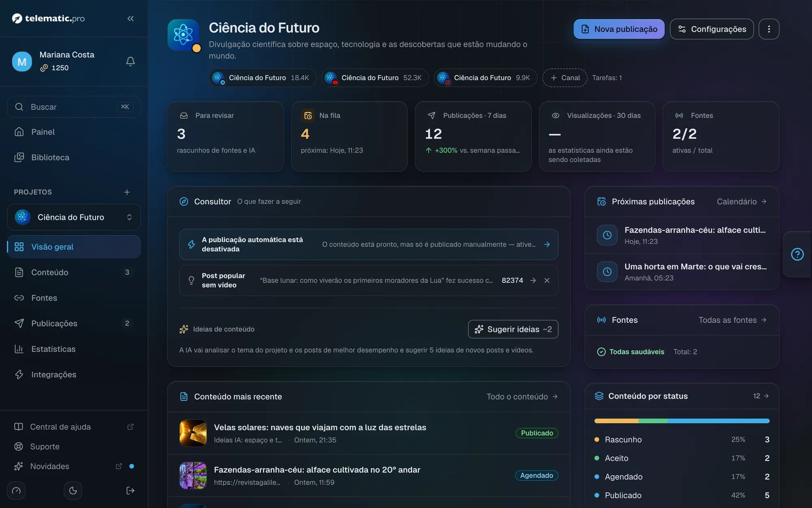This screenshot has height=508, width=812.
Task: Click Nova publicação button
Action: point(619,29)
